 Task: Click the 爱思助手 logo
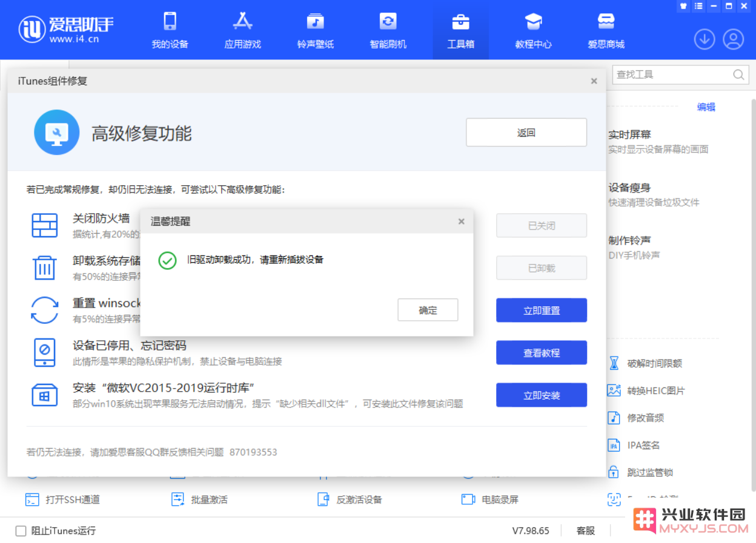[66, 29]
